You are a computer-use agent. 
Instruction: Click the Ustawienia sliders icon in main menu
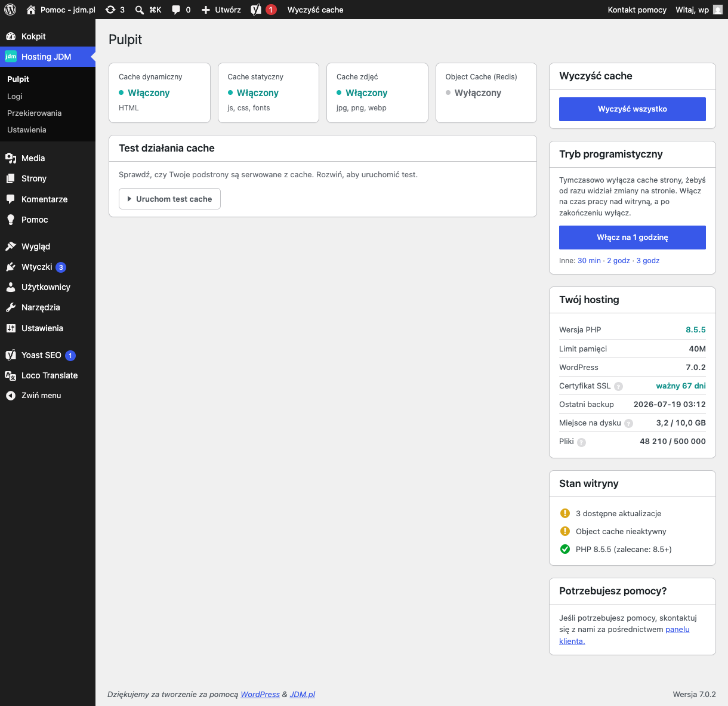[11, 328]
